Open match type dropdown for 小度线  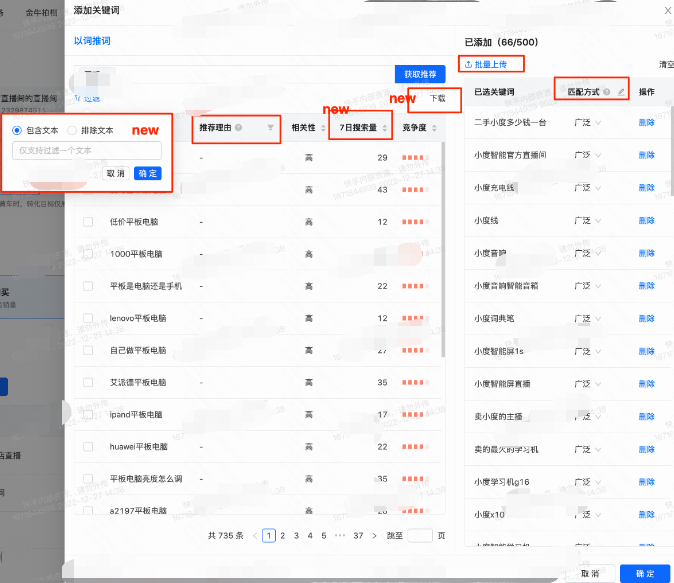click(588, 221)
